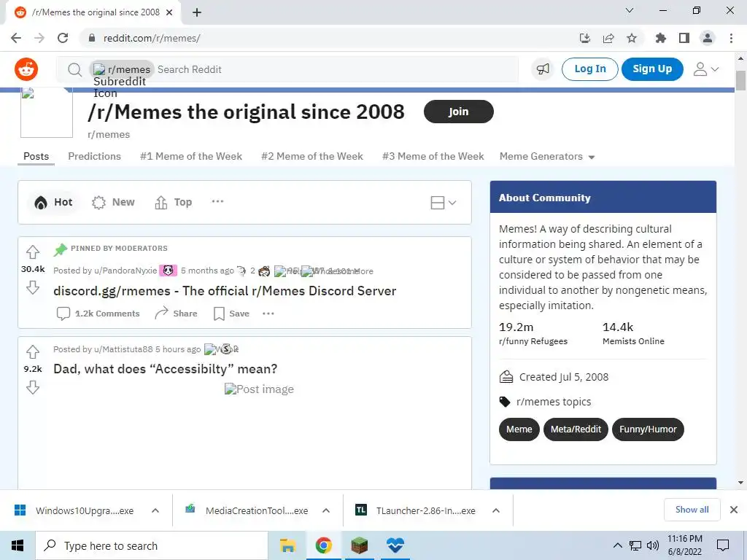Reload the reddit page

pyautogui.click(x=63, y=38)
